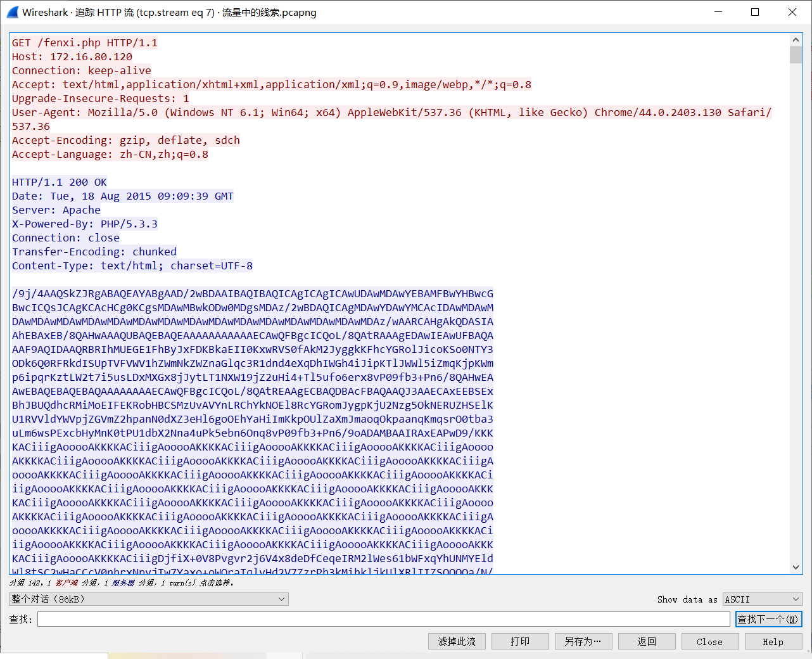This screenshot has width=812, height=659.
Task: Click the Upgrade-Insecure-Requests: 1 line
Action: tap(101, 98)
